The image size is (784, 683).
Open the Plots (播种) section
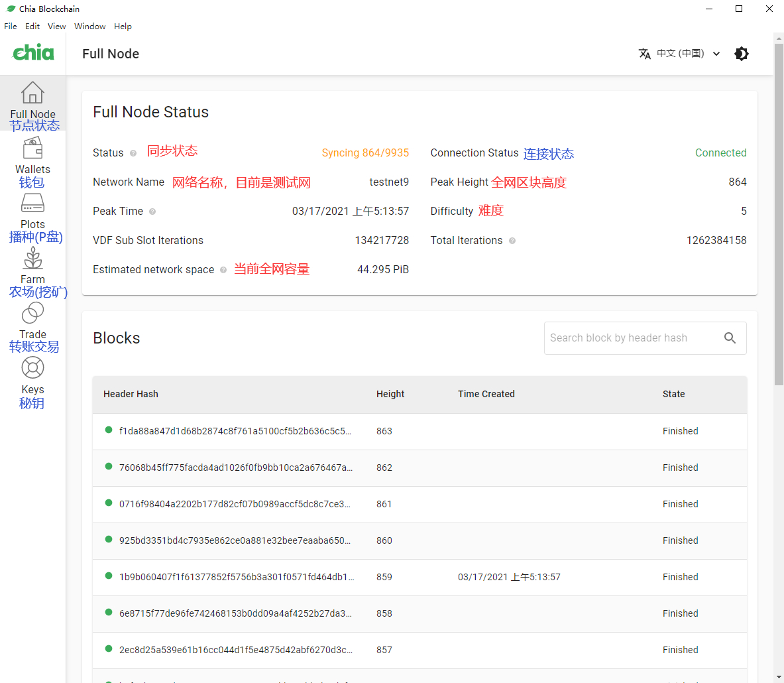coord(32,212)
